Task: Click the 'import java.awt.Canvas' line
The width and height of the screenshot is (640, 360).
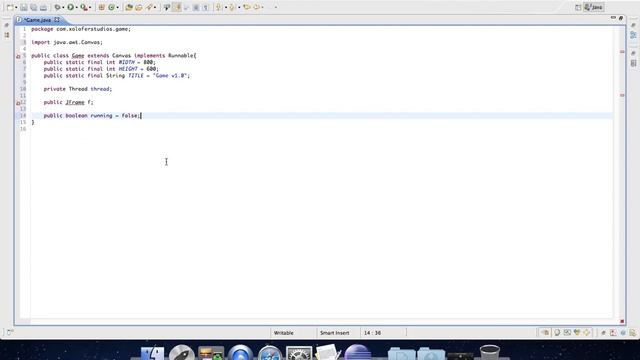Action: (x=67, y=42)
